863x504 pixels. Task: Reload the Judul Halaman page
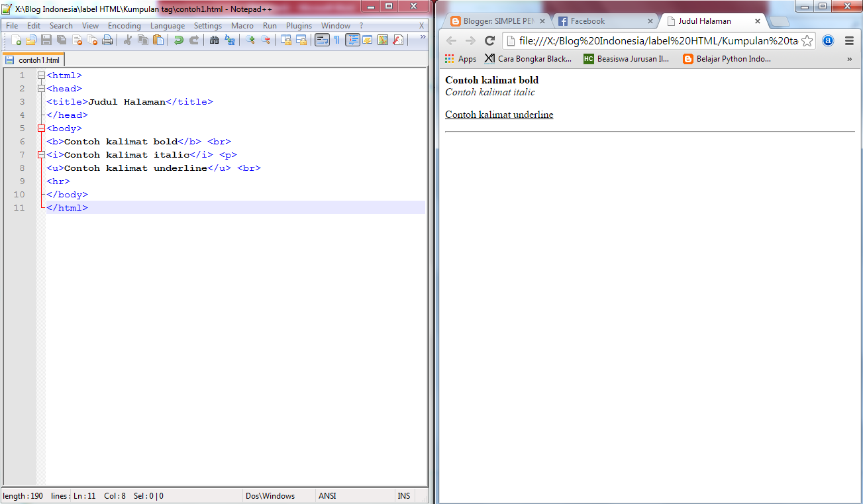(490, 41)
